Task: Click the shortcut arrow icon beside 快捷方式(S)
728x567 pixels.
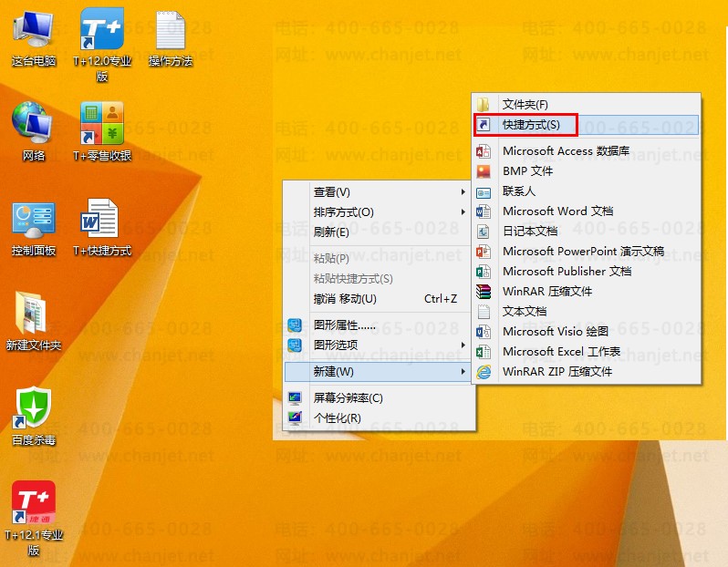Action: 484,124
